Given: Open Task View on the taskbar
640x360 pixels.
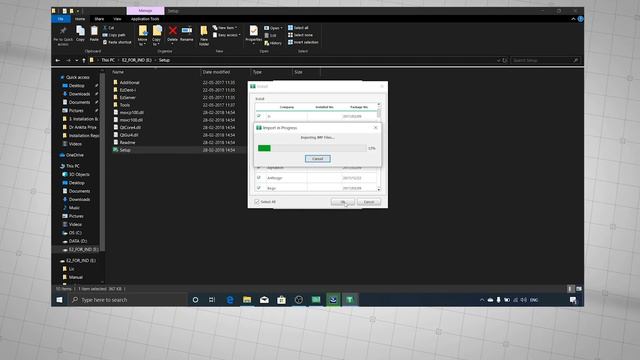Looking at the screenshot, I should (x=212, y=300).
